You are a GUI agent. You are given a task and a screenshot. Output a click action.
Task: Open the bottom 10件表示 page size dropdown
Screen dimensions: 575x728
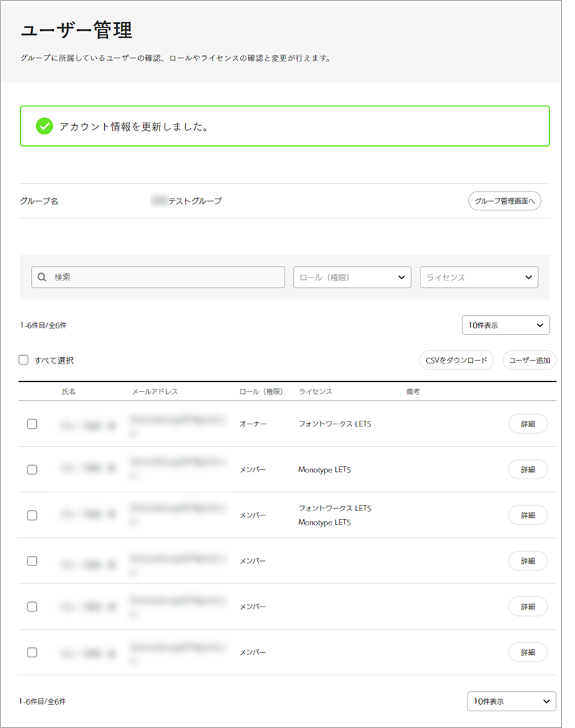511,701
